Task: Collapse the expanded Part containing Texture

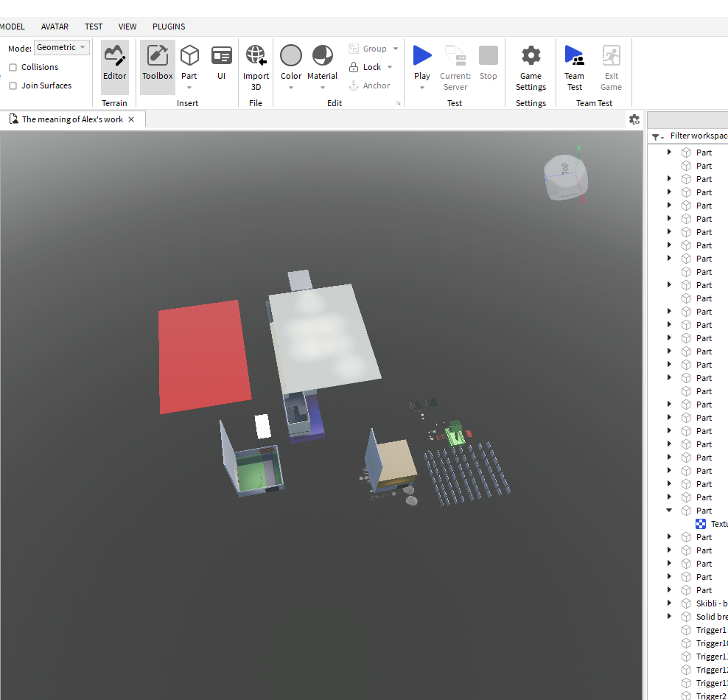Action: [669, 511]
